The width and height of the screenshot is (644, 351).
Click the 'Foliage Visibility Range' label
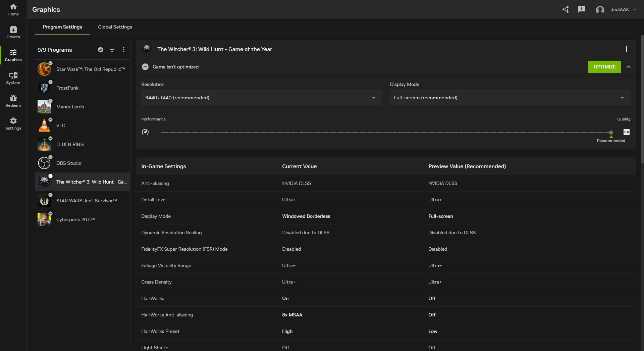166,265
